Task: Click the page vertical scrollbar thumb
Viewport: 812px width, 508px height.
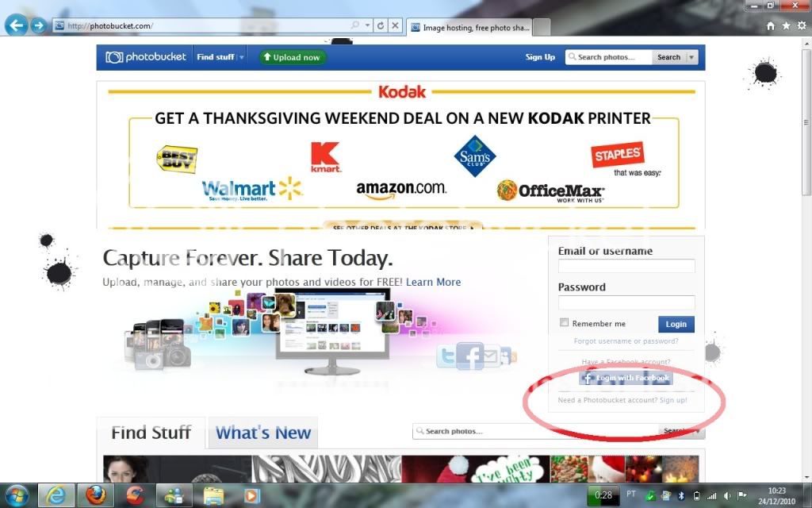Action: (x=806, y=122)
